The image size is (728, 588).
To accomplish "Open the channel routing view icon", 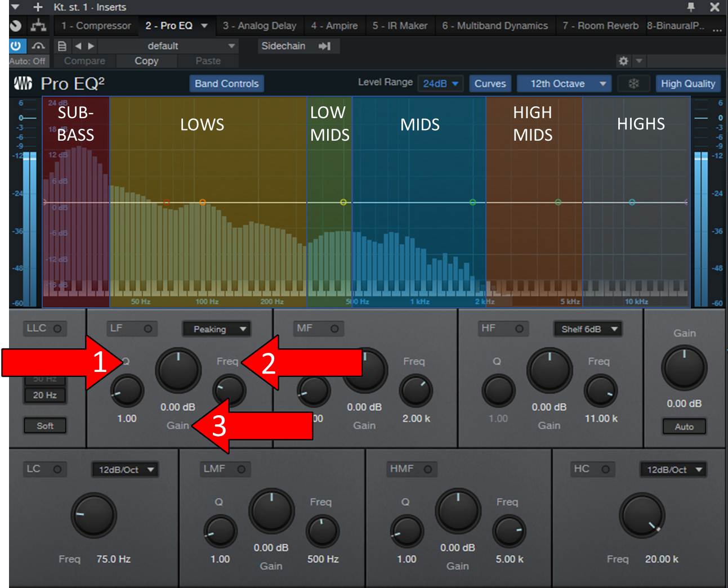I will (38, 25).
